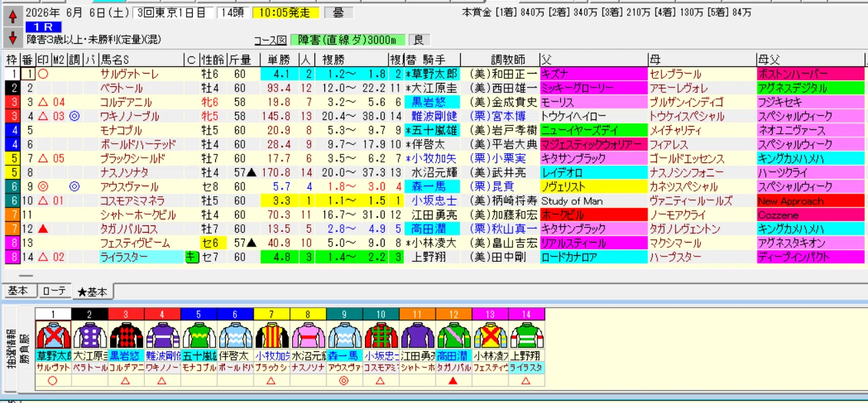868x403 pixels.
Task: Select light blue silk for number 6
Action: point(234,335)
